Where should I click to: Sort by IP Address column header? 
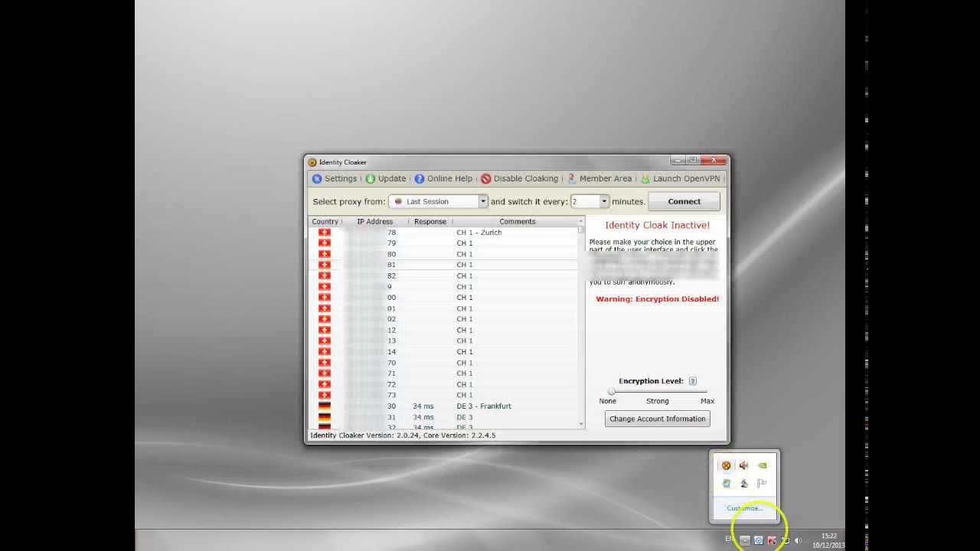[x=374, y=221]
